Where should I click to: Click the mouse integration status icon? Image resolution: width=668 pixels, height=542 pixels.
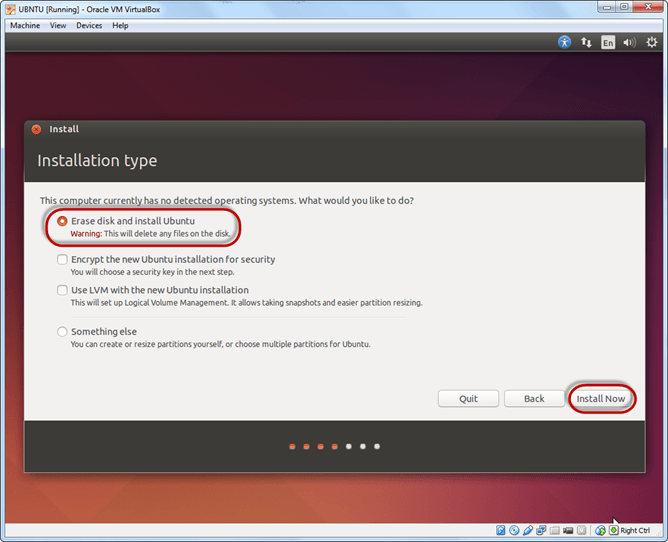click(x=600, y=530)
